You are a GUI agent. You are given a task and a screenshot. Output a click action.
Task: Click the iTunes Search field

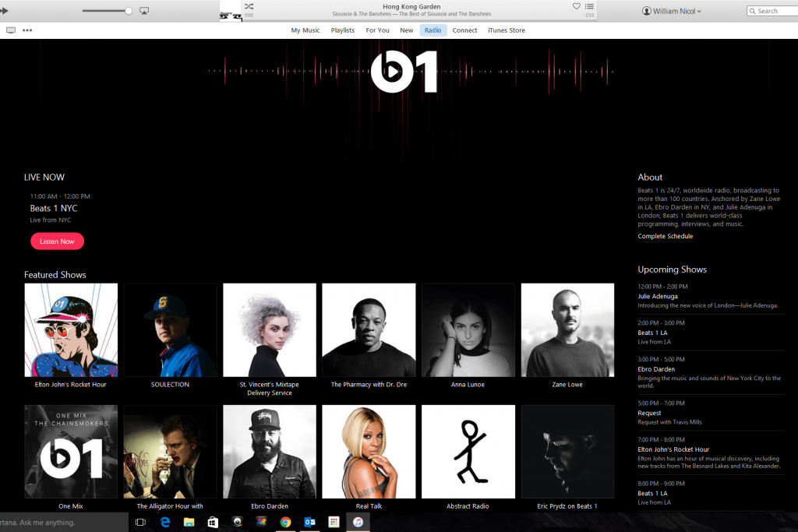tap(772, 11)
